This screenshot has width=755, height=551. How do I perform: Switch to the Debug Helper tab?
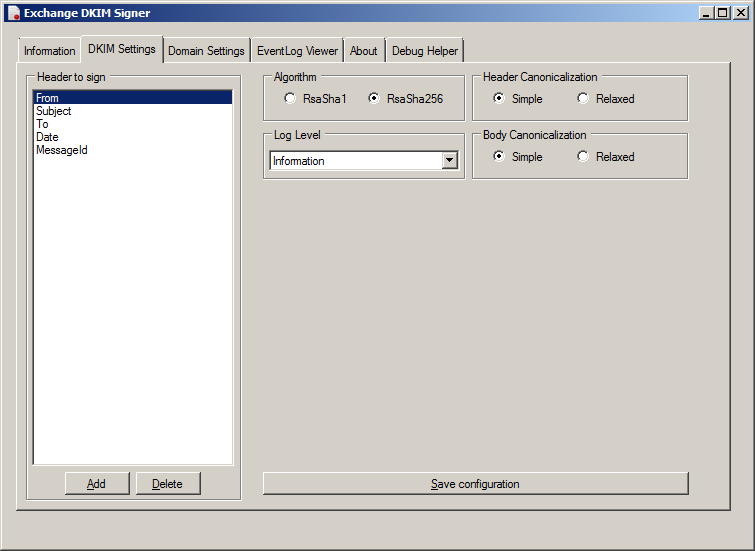[x=425, y=51]
